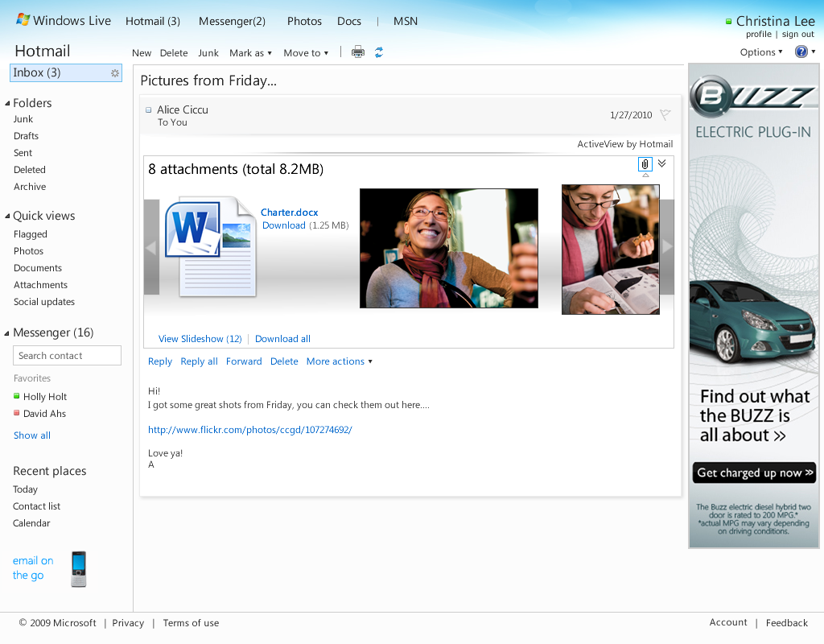Click Get charged up now button

tap(755, 473)
